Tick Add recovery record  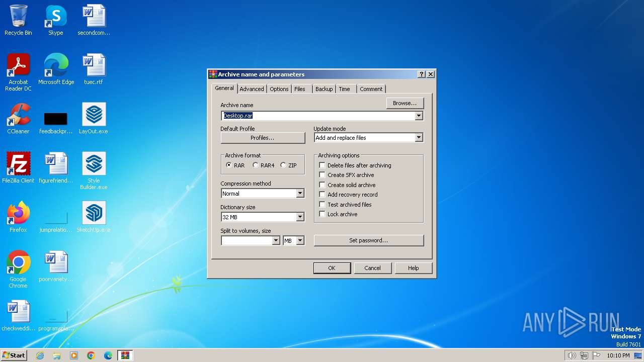[x=348, y=195]
